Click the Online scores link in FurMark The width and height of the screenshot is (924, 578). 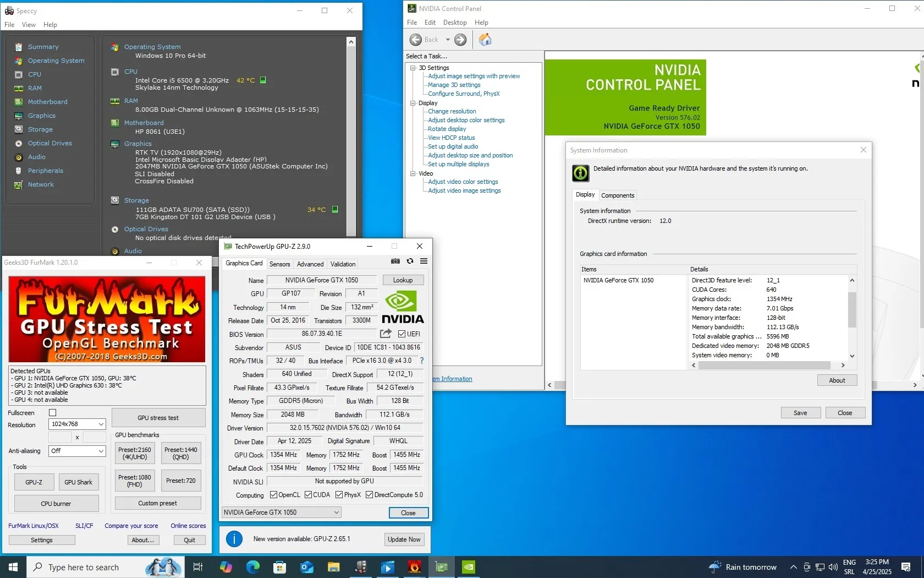point(188,526)
